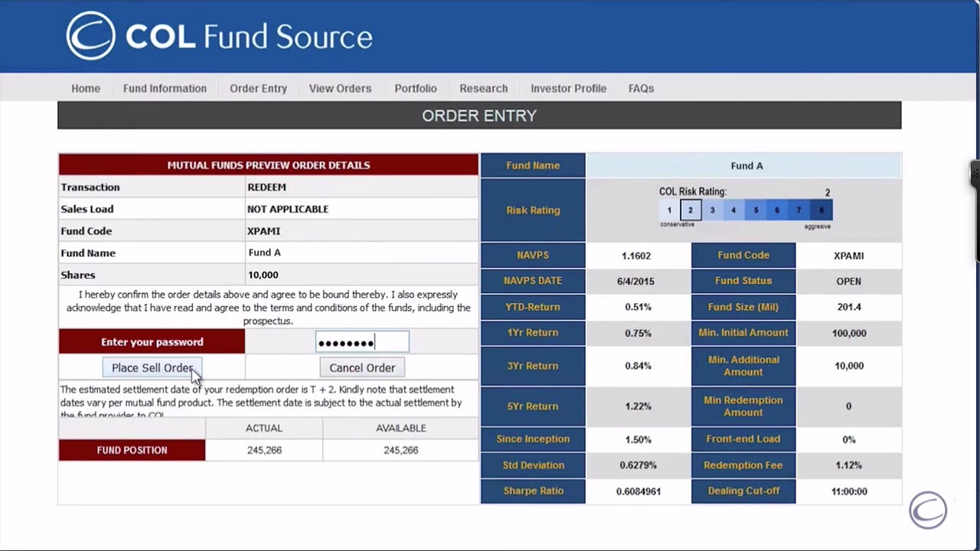Select risk rating box 1
This screenshot has width=980, height=551.
coord(669,210)
